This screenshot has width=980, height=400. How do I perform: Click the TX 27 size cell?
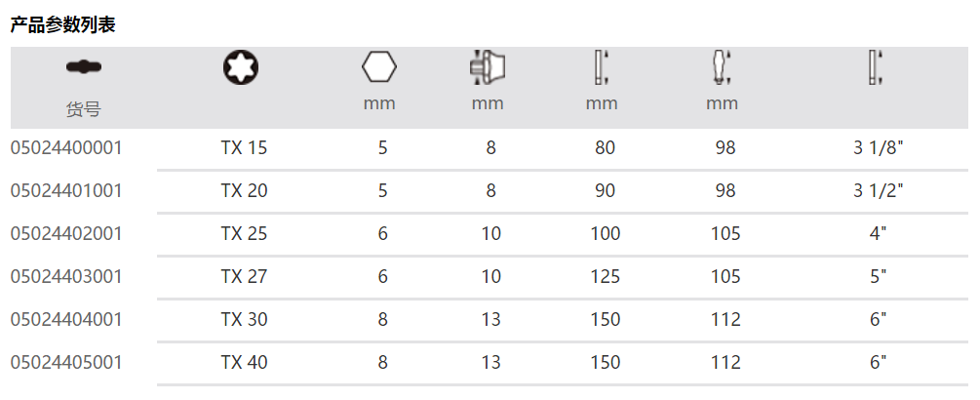[x=244, y=277]
